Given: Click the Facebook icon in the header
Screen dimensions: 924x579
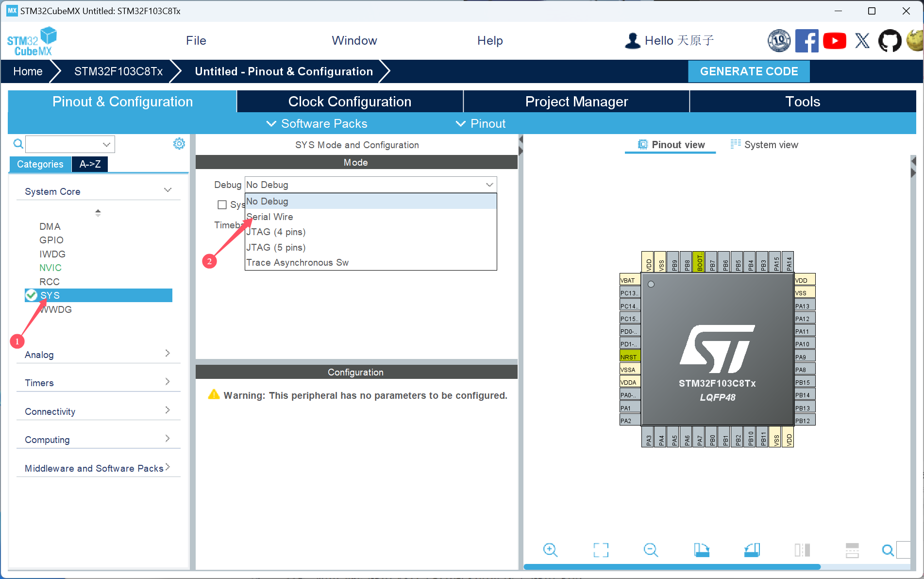Looking at the screenshot, I should tap(807, 41).
